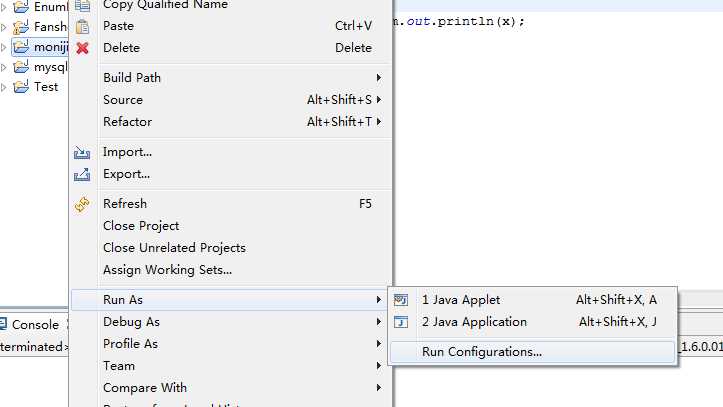Select the Run As menu entry
This screenshot has height=407, width=723.
click(231, 300)
